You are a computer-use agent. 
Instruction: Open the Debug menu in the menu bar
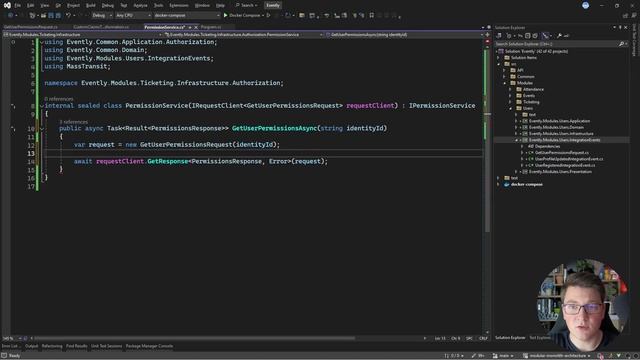108,5
